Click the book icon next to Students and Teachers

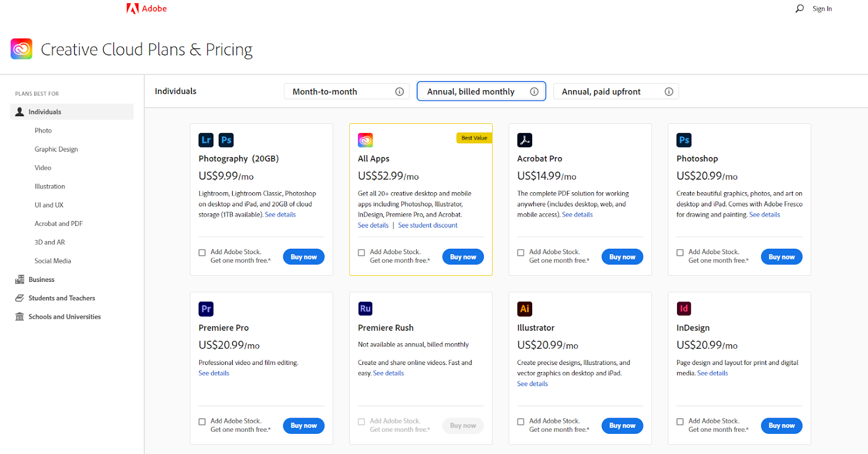pyautogui.click(x=20, y=298)
